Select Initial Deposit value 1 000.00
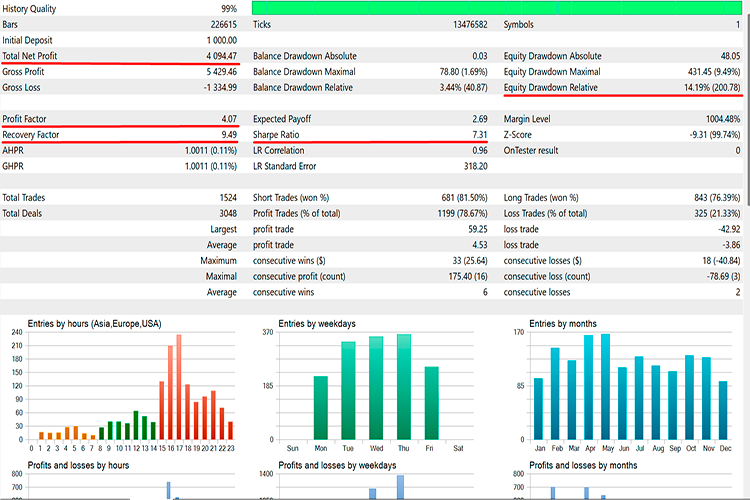The image size is (750, 500). click(222, 40)
